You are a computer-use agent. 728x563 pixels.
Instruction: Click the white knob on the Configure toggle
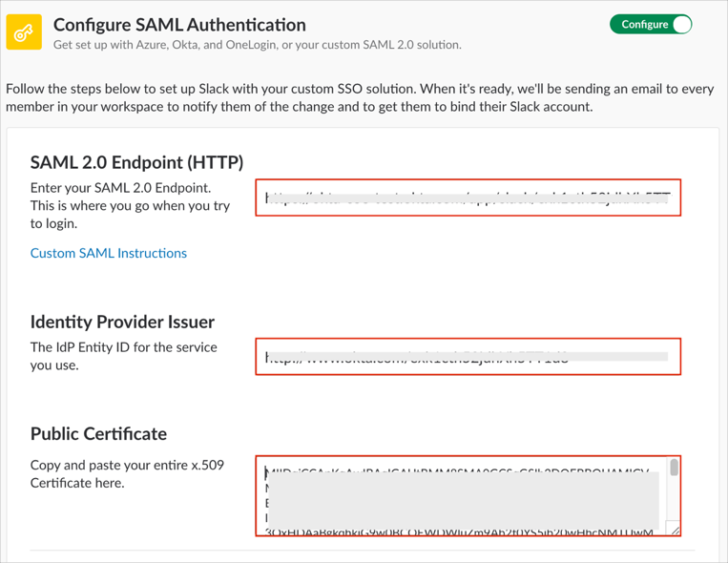680,24
